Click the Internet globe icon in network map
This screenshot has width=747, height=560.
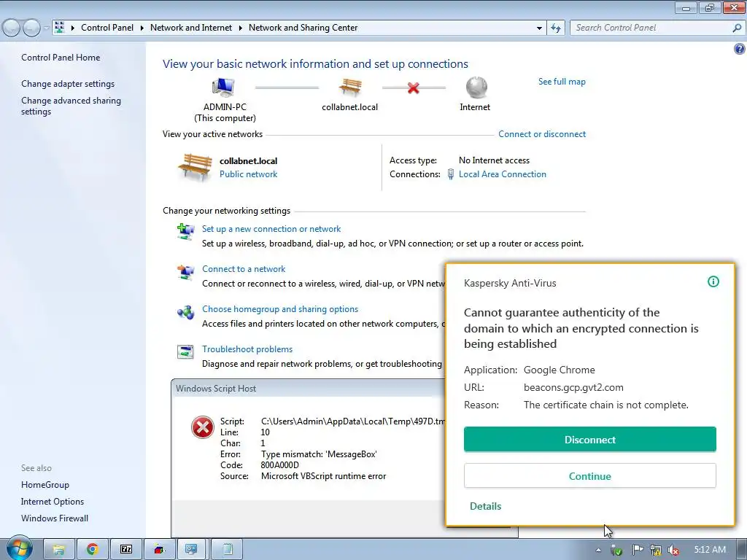coord(476,87)
